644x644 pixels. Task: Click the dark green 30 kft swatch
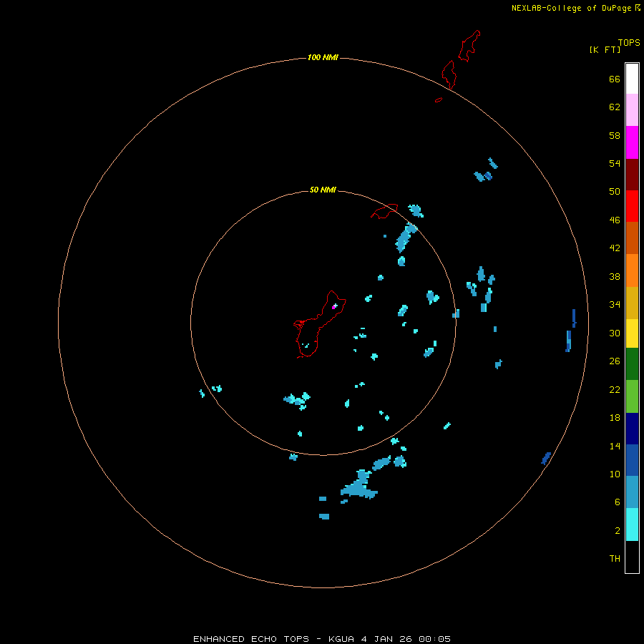click(632, 364)
